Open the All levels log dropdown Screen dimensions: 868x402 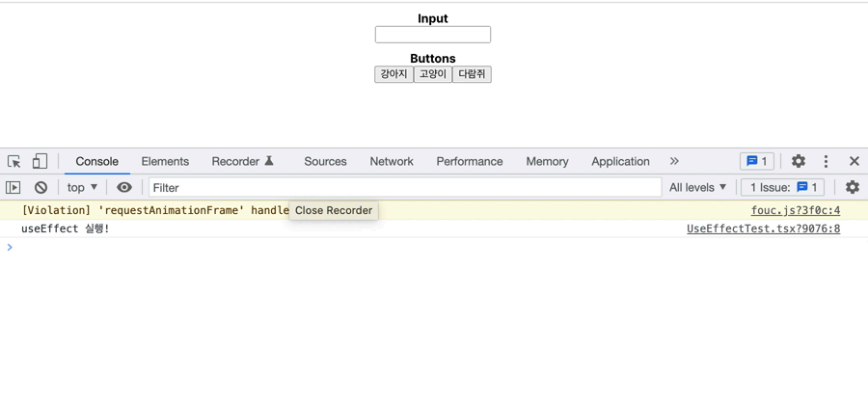pyautogui.click(x=697, y=188)
